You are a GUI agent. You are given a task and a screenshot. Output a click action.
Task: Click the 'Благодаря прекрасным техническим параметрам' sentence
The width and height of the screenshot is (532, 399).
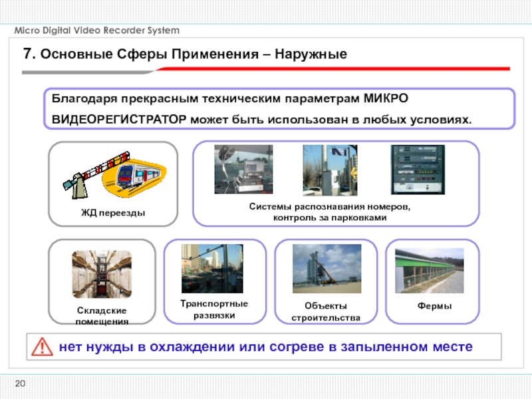(261, 109)
